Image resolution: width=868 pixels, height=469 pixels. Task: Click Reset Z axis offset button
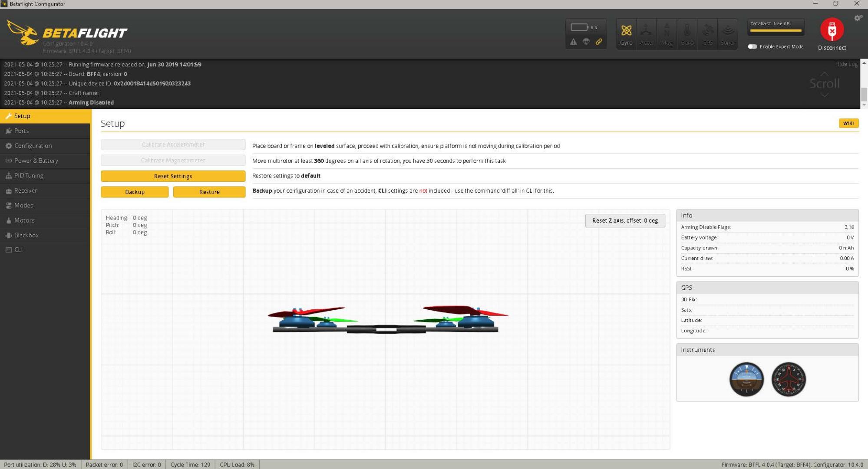point(625,220)
